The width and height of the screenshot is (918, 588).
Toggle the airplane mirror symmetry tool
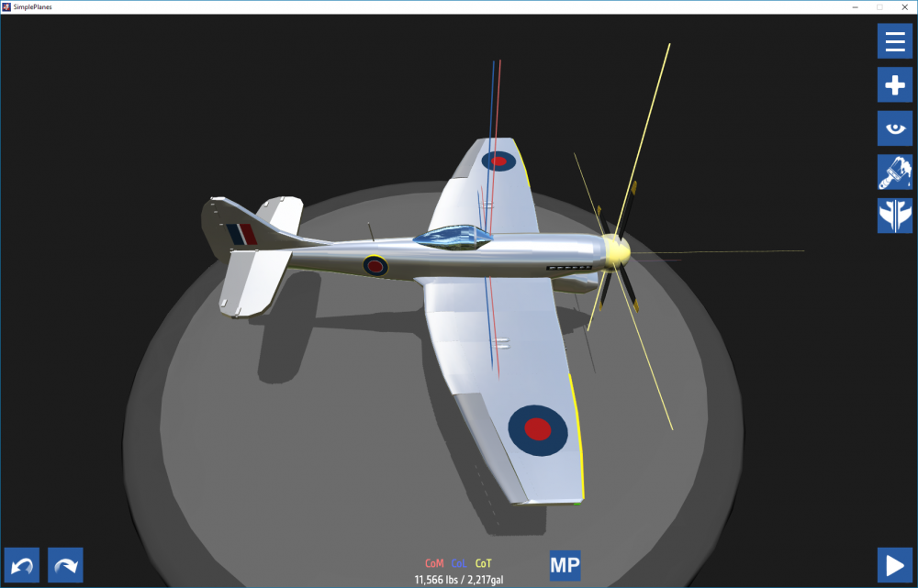(894, 216)
